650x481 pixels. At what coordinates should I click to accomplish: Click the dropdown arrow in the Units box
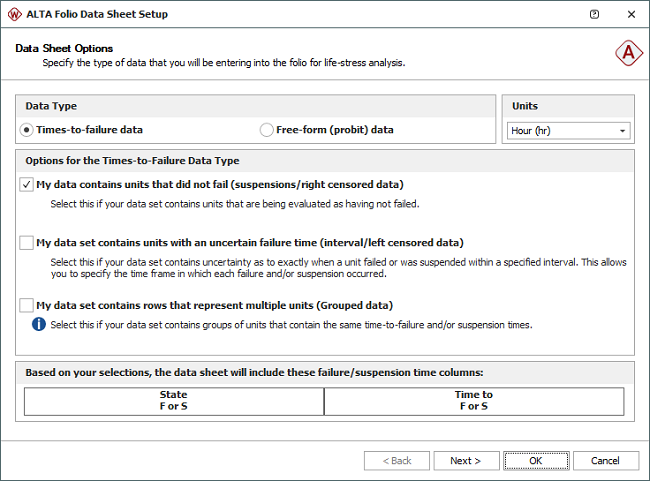pos(623,131)
